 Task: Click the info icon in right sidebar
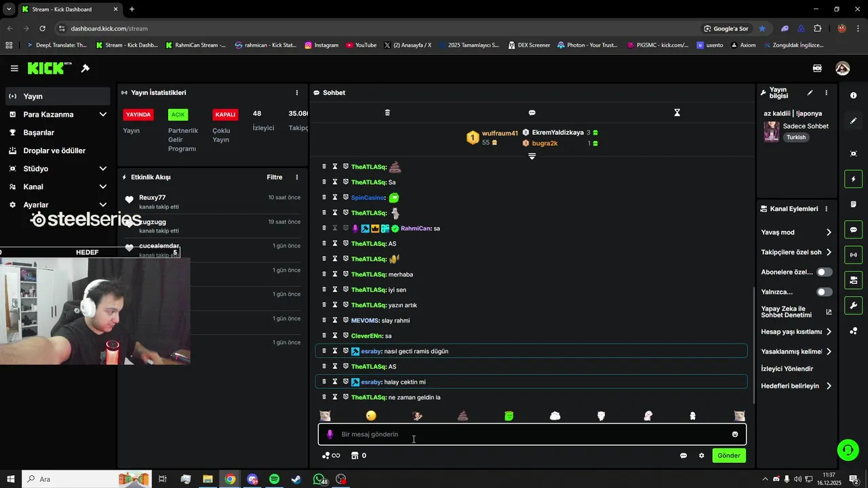click(x=853, y=96)
